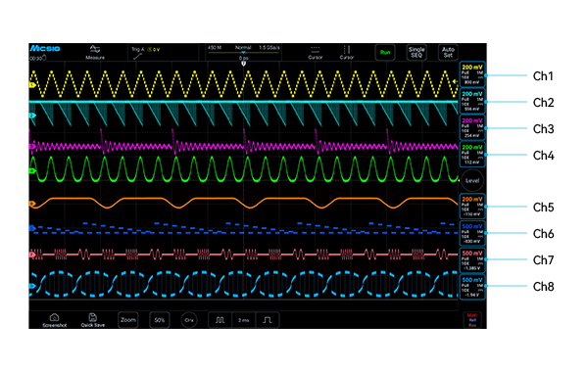Image resolution: width=588 pixels, height=372 pixels.
Task: Select the cyan channel 2 ground marker
Action: 32,116
